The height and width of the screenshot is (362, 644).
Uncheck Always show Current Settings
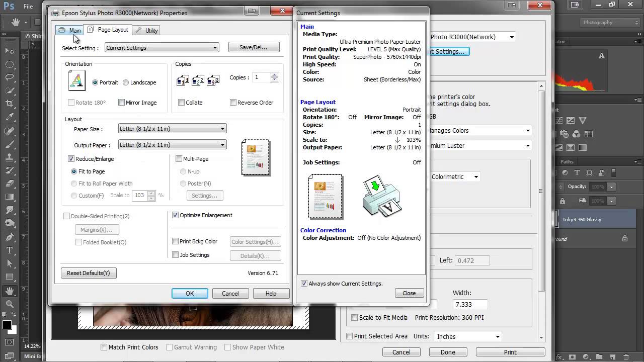[304, 284]
